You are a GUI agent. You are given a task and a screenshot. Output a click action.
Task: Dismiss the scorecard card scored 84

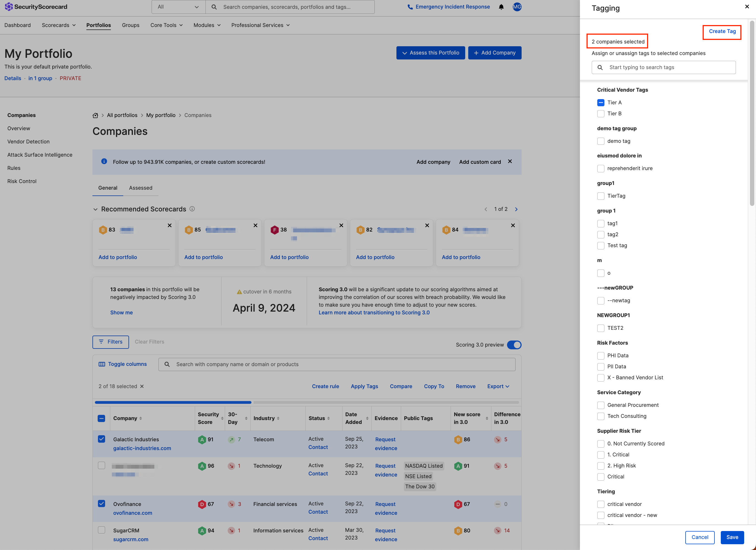pos(513,225)
